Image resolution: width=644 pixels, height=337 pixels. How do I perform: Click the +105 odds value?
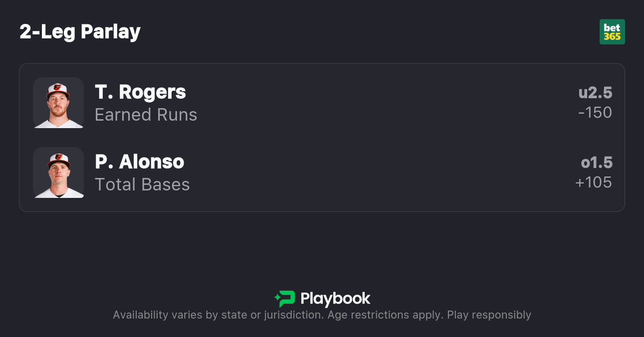593,182
